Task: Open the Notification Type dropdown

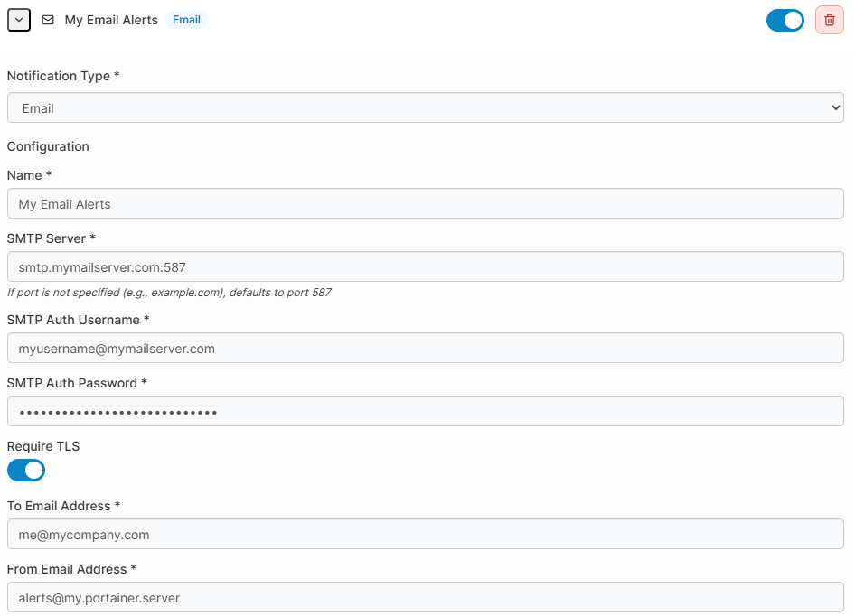Action: pyautogui.click(x=425, y=107)
